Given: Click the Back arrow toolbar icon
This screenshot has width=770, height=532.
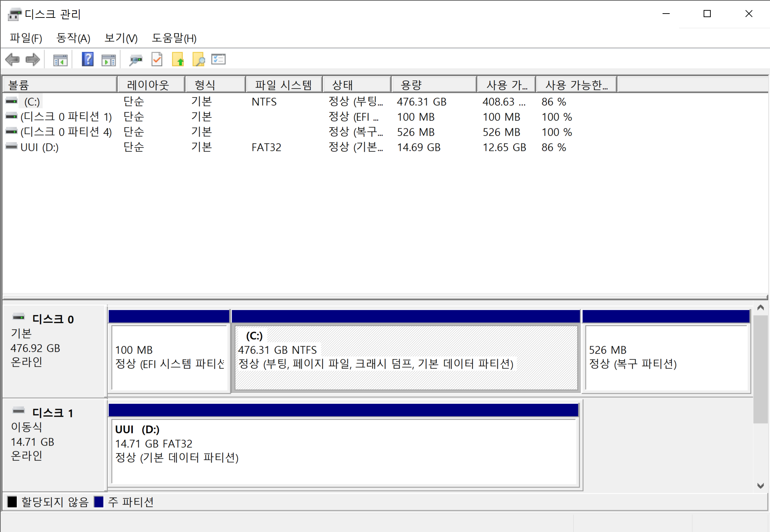Looking at the screenshot, I should point(13,60).
